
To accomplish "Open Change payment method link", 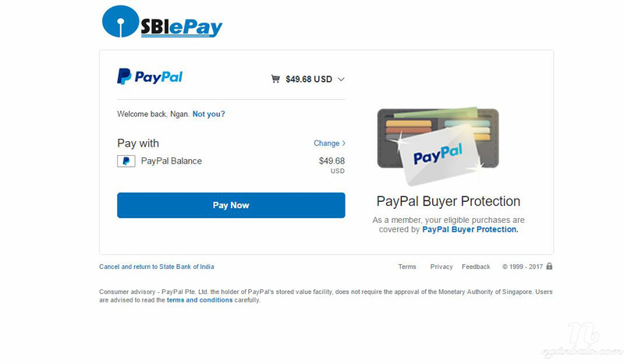I will 327,143.
